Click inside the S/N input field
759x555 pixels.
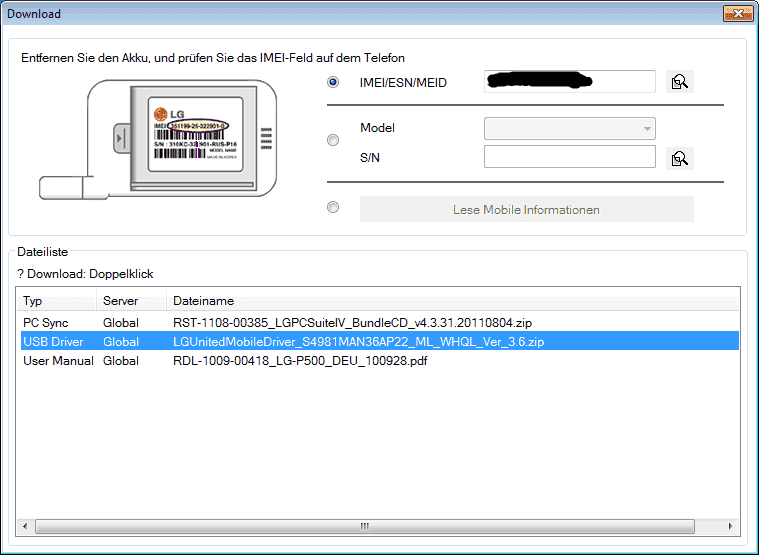570,157
